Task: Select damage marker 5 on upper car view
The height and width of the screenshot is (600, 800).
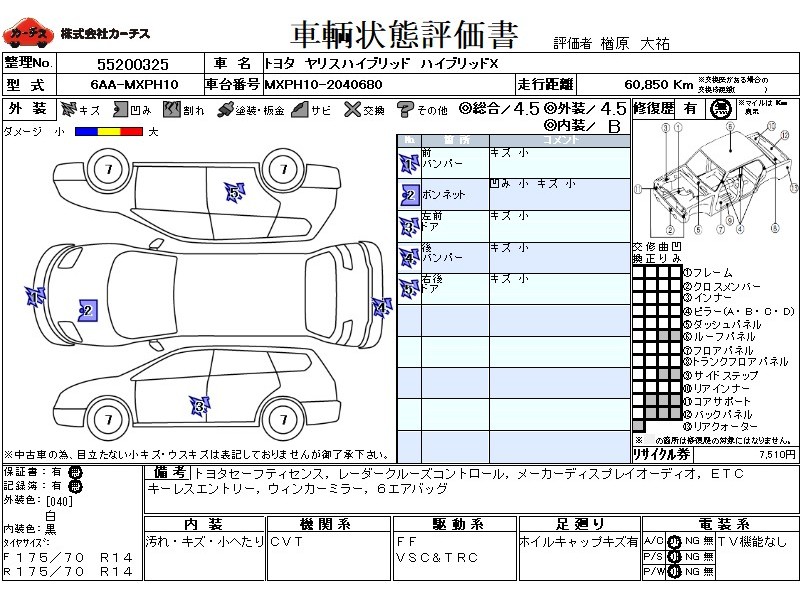Action: point(233,190)
